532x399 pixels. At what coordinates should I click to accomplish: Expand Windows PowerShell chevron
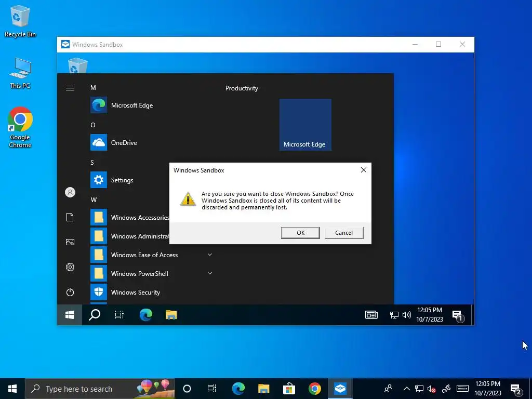coord(210,273)
